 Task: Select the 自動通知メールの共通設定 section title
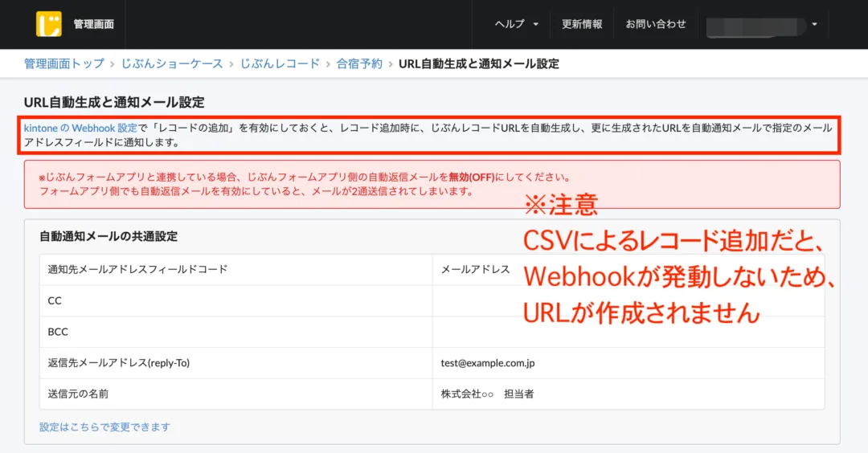[108, 236]
